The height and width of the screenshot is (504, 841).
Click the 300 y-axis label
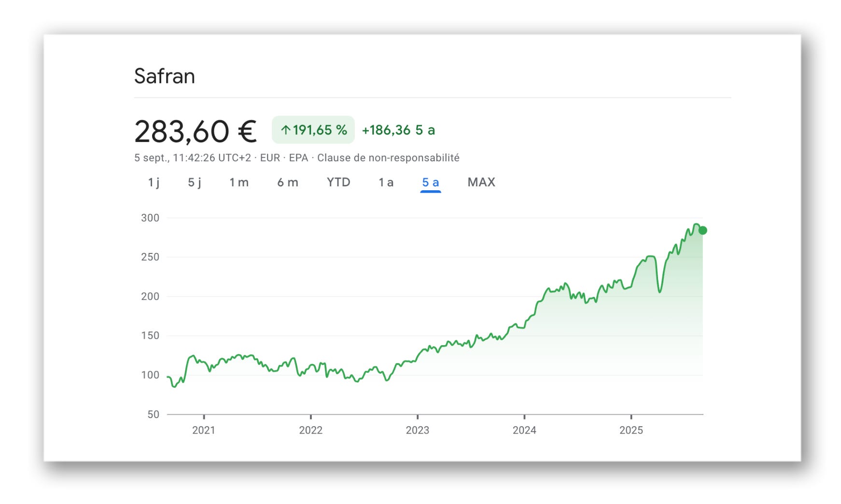point(150,218)
